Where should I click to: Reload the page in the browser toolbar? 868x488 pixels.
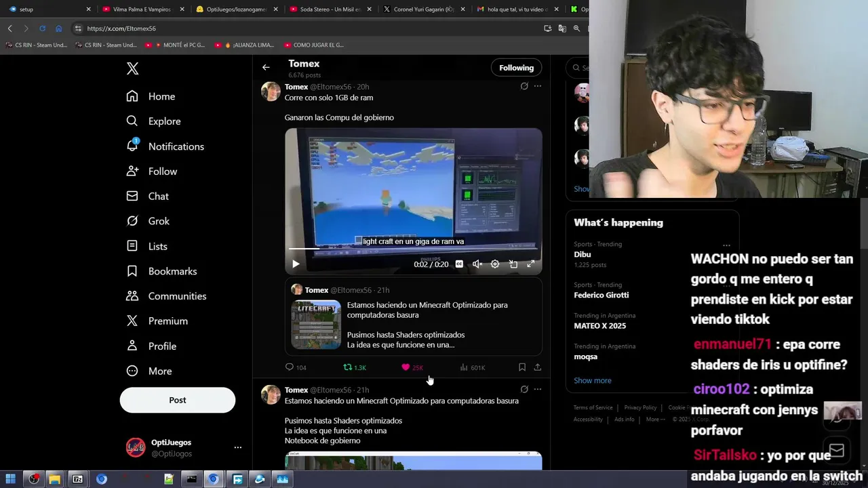(x=42, y=28)
